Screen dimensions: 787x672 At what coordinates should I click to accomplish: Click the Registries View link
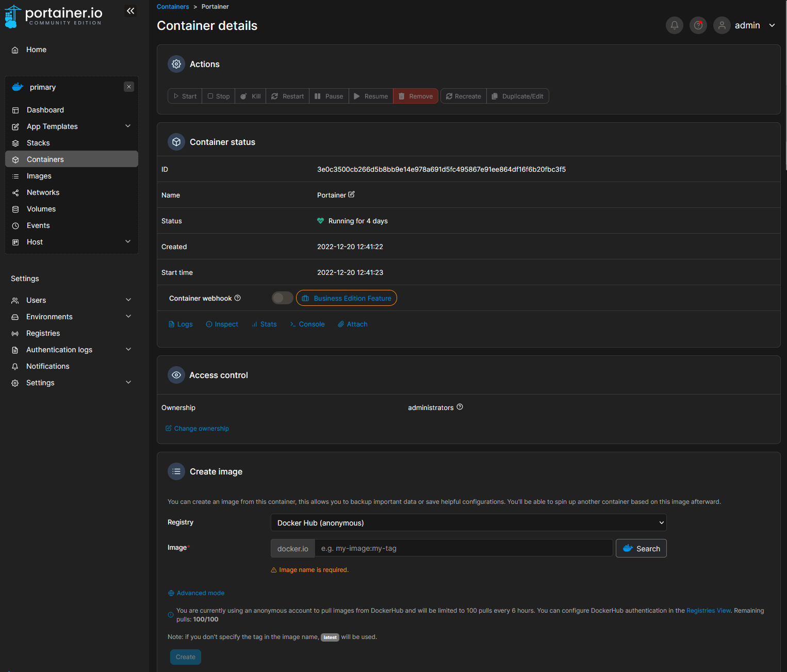click(x=708, y=611)
